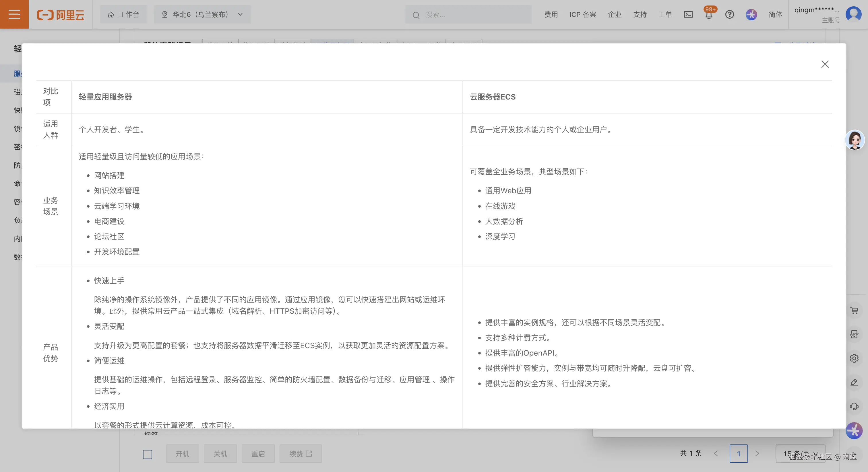868x472 pixels.
Task: Launch the Cloud Shell terminal icon
Action: (688, 14)
